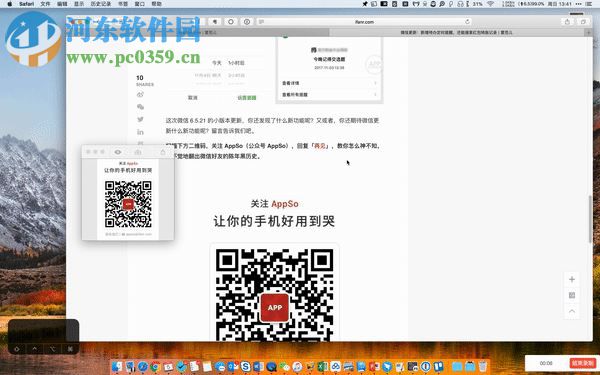Viewport: 600px width, 375px height.
Task: Open Trello from the Dock
Action: pyautogui.click(x=438, y=367)
